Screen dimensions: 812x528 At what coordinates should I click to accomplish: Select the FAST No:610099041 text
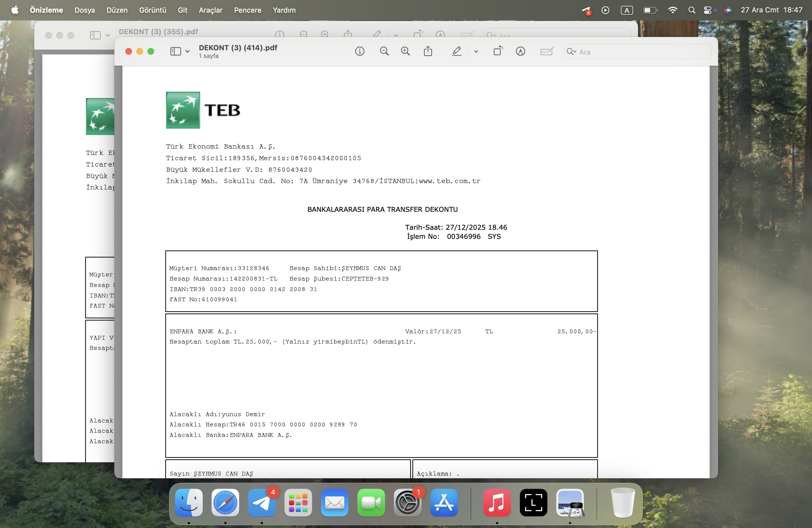203,299
